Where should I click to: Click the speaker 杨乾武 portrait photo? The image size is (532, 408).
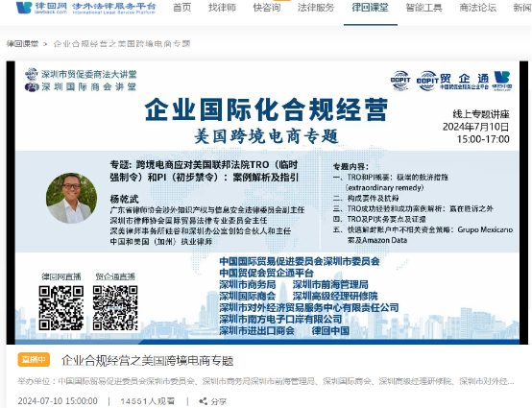[x=72, y=198]
